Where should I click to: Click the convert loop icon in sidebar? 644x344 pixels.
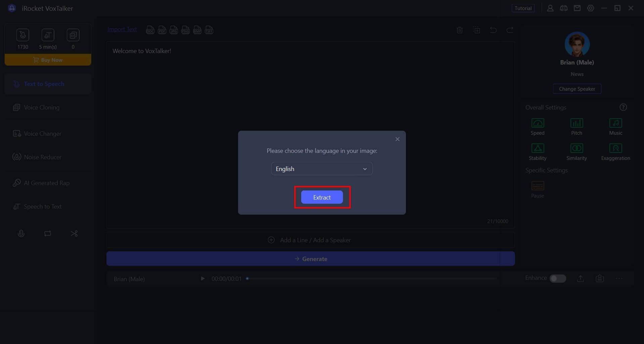point(48,233)
